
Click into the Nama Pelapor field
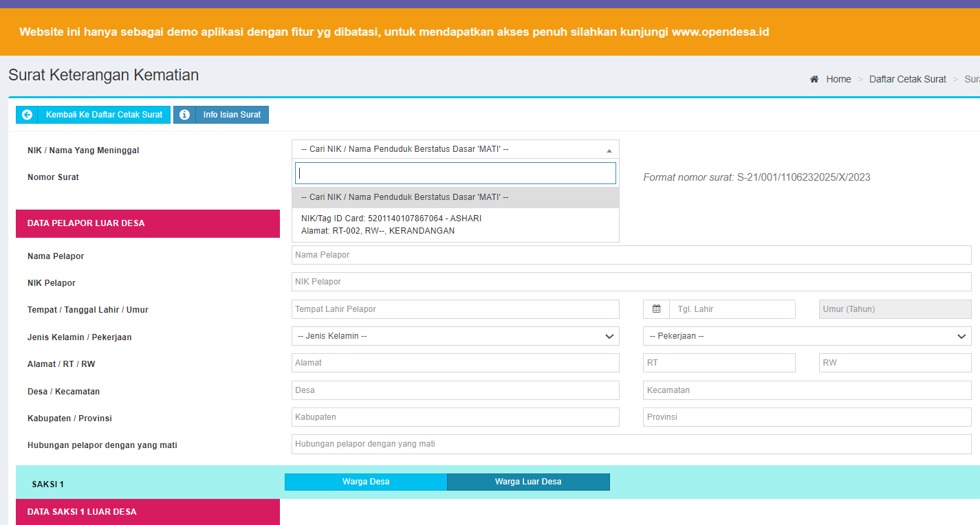(631, 254)
